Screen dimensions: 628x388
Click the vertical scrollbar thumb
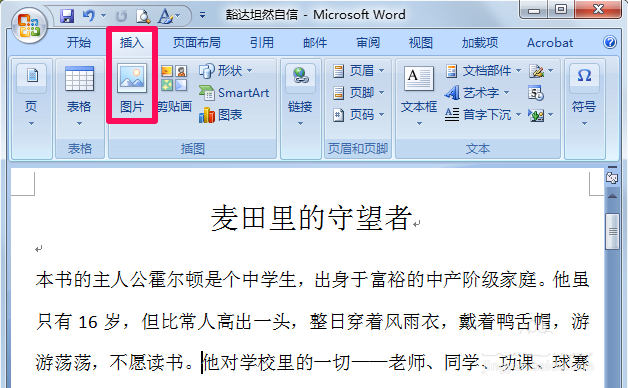(612, 232)
